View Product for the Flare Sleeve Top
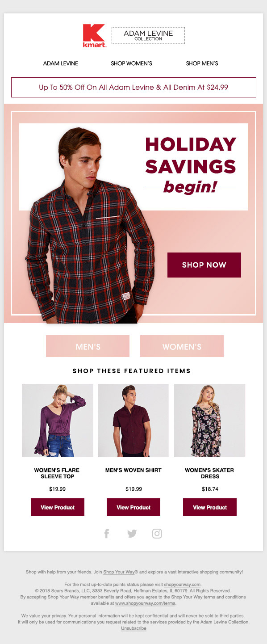This screenshot has height=644, width=267. tap(58, 507)
